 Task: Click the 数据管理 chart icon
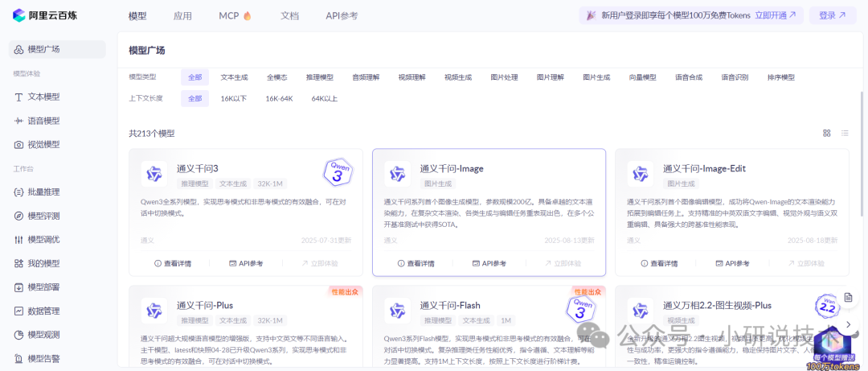tap(18, 311)
